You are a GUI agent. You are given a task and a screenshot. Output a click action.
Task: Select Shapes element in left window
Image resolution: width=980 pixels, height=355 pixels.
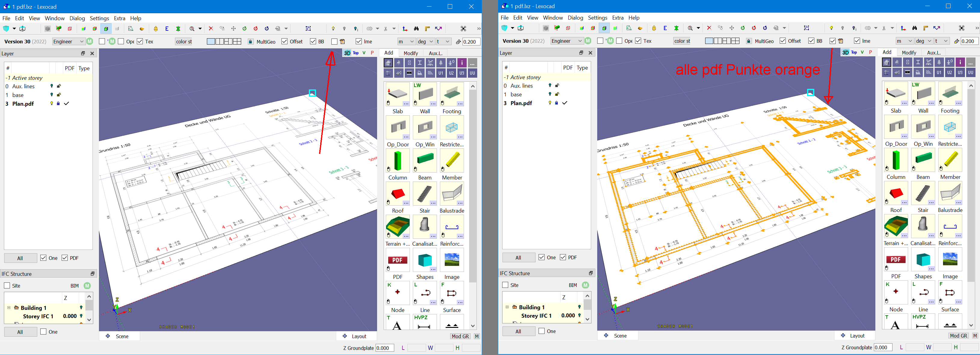pyautogui.click(x=425, y=260)
